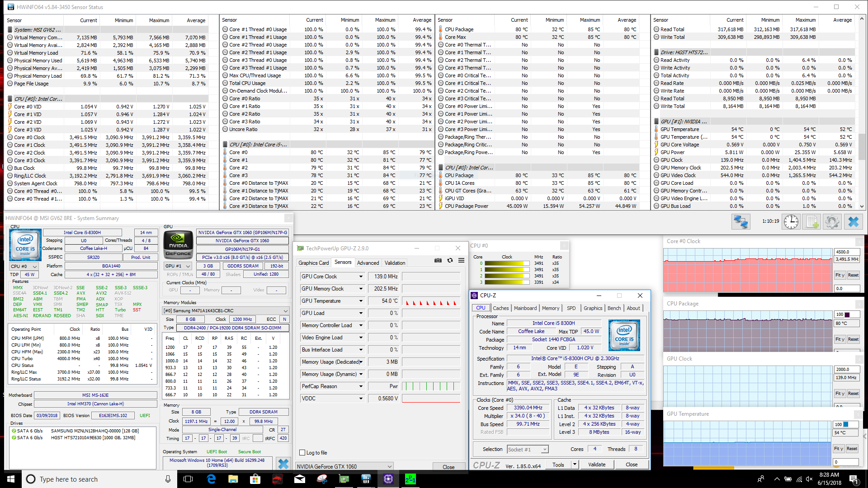This screenshot has width=868, height=488.
Task: Open File Explorer from taskbar
Action: (233, 479)
